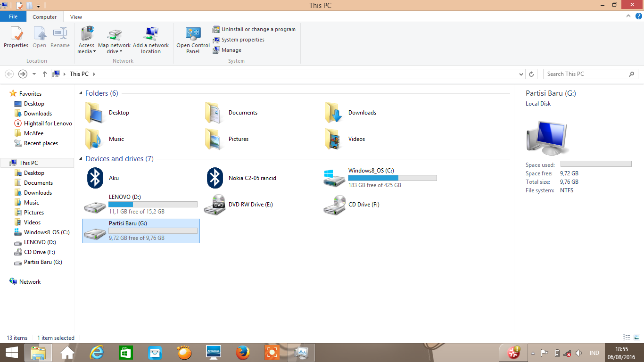Open Windows8_OS (C:) in navigation tree

47,232
